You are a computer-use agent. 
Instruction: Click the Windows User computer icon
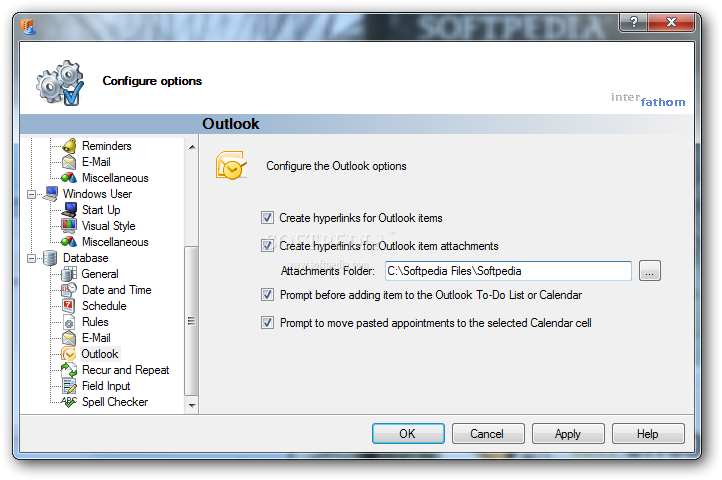[x=50, y=194]
